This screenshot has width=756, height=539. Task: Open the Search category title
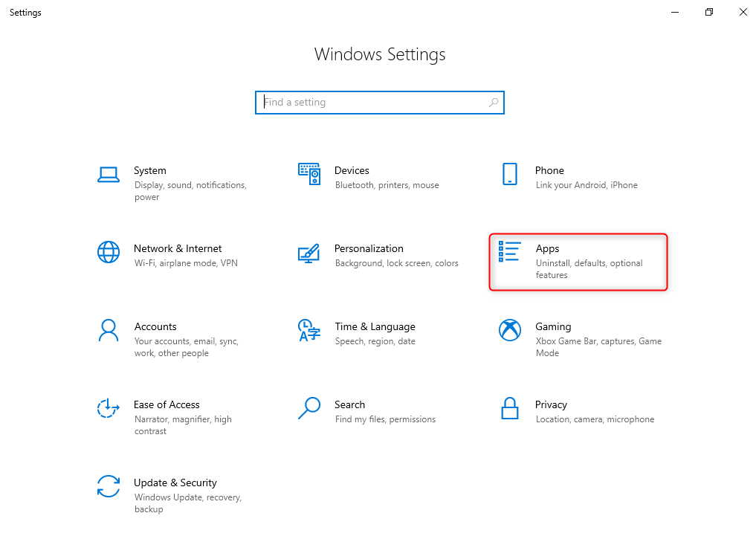(350, 405)
